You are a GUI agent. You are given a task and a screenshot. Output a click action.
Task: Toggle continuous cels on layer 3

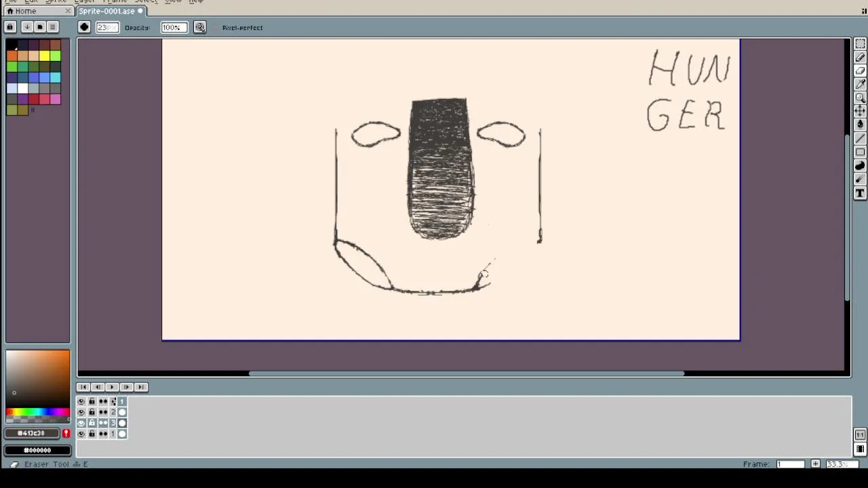click(103, 423)
